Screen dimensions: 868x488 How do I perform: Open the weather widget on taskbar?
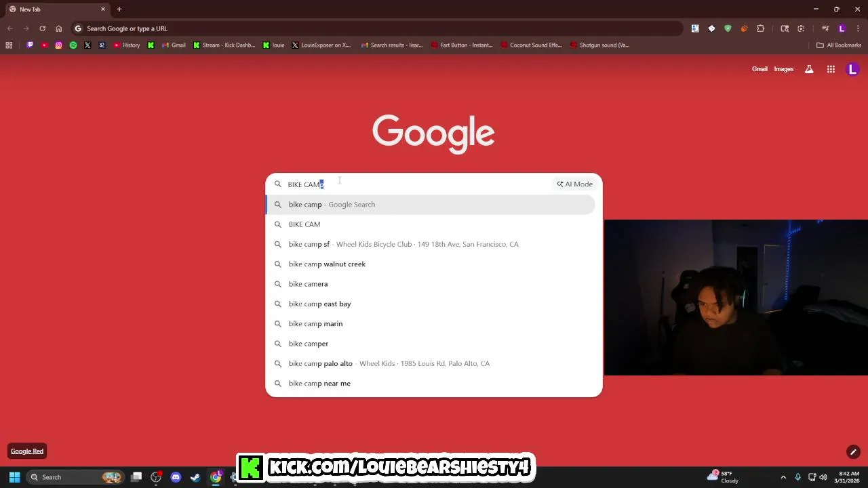(723, 477)
